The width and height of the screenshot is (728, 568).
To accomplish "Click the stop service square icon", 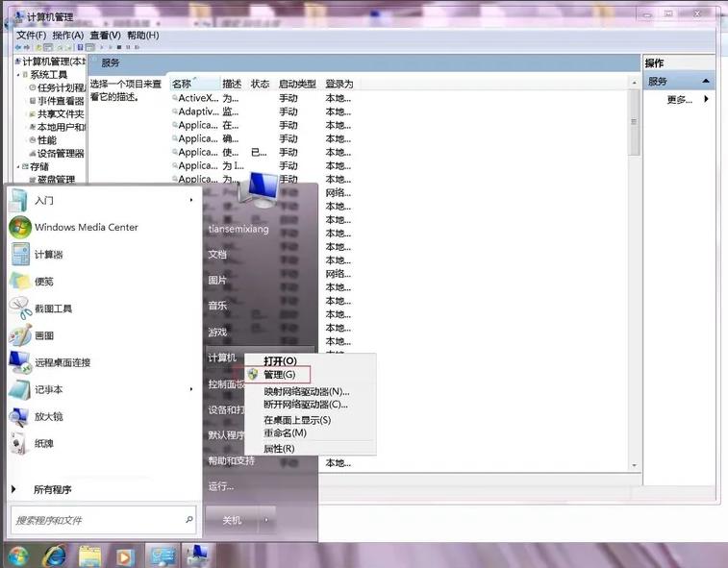I will [119, 47].
